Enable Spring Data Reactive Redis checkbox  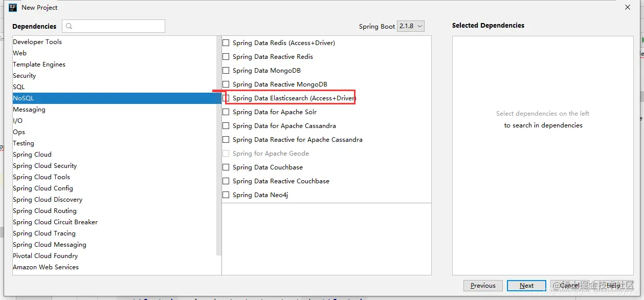226,57
